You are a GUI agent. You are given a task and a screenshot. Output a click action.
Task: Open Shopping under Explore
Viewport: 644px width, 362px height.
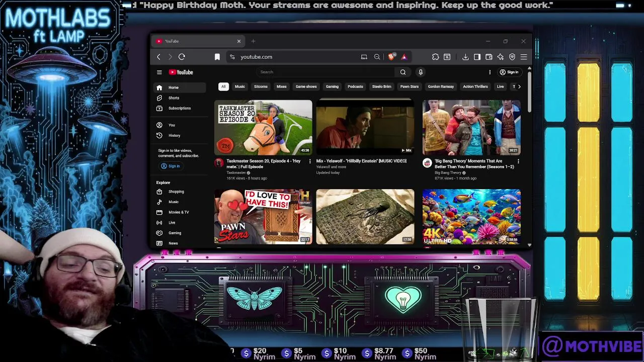pos(180,192)
